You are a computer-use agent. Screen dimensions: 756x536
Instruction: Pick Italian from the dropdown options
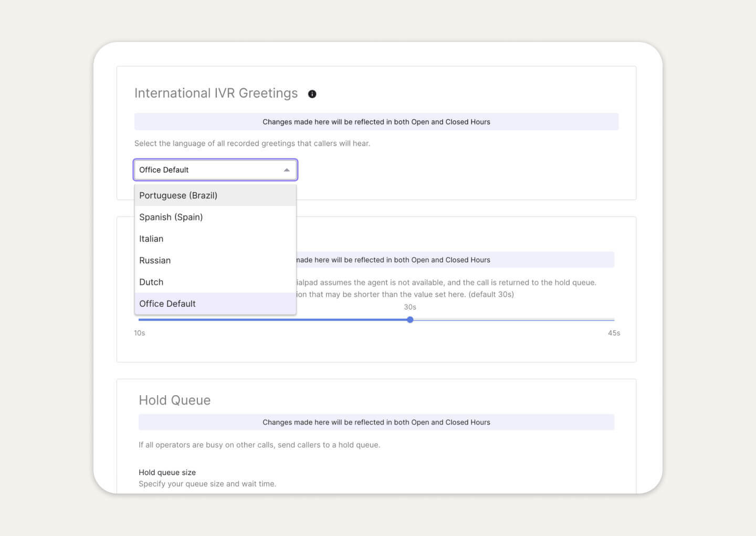(x=151, y=239)
